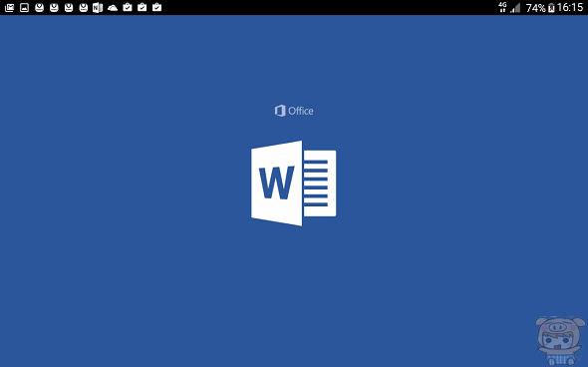Screen dimensions: 588x367
Task: Tap the single framed picture notification icon
Action: point(24,8)
